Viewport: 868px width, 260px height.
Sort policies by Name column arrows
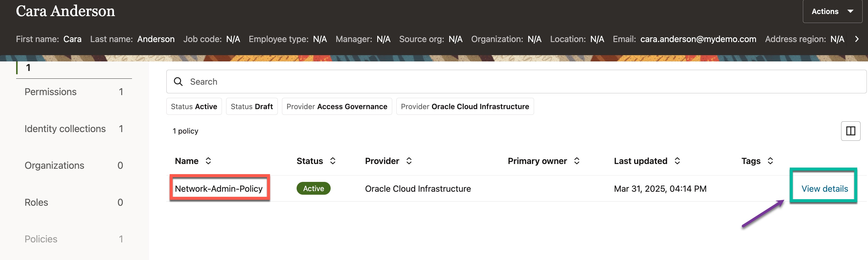[x=208, y=161]
